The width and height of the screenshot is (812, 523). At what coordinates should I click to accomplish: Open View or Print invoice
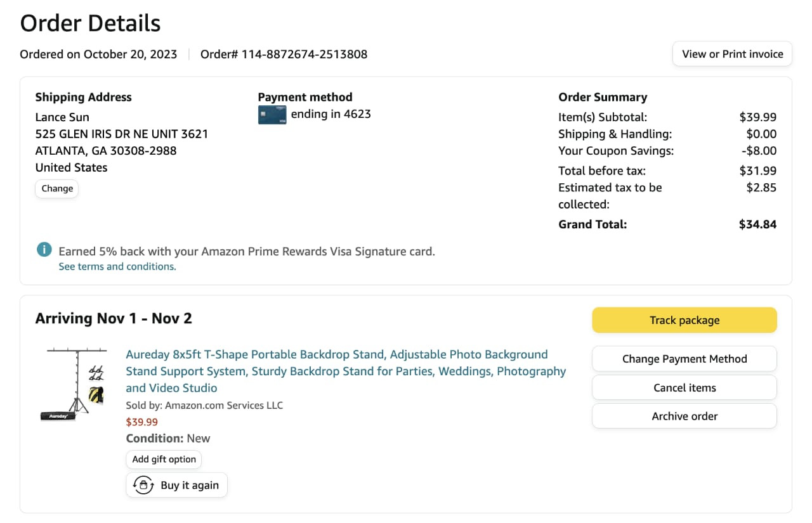732,54
